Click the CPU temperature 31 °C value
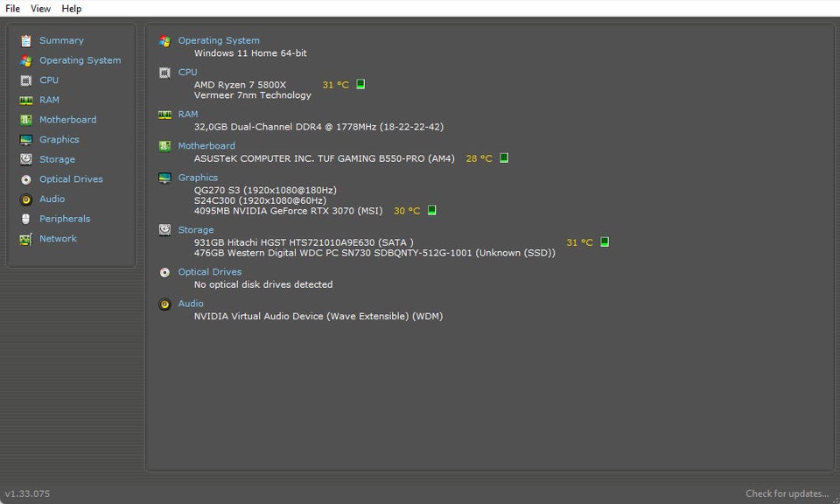 point(335,85)
